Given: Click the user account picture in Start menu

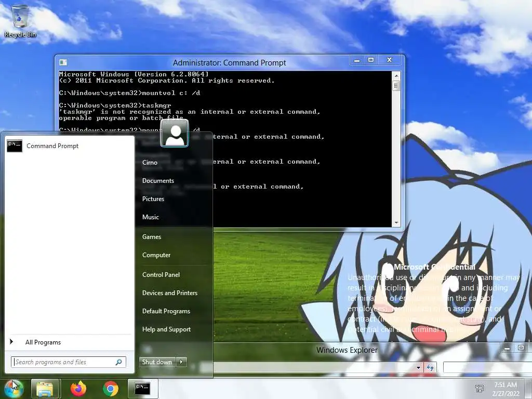Looking at the screenshot, I should (x=175, y=133).
